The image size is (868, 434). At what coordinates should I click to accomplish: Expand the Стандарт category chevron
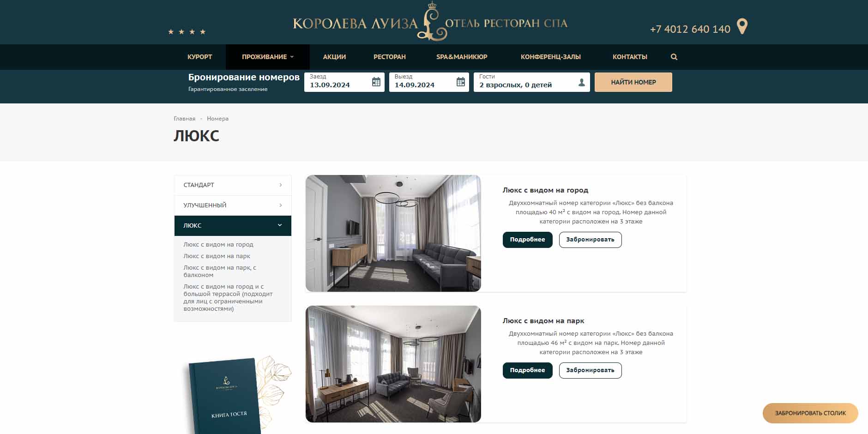281,185
